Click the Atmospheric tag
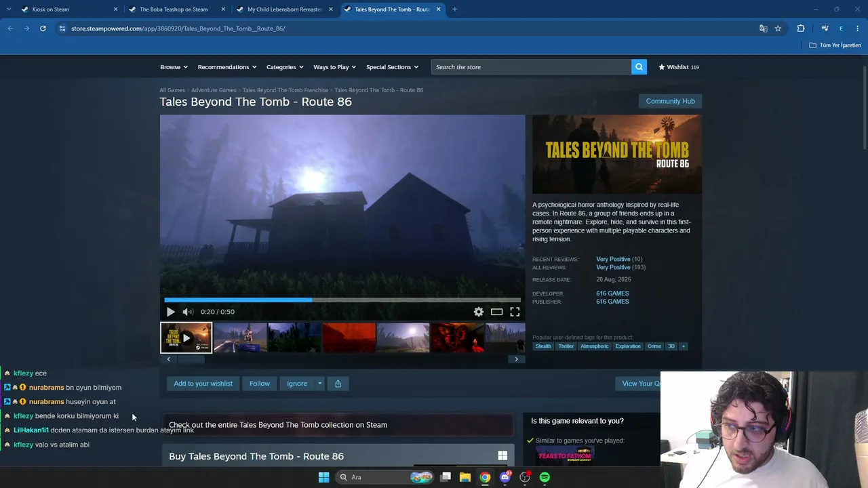868x488 pixels. point(594,346)
